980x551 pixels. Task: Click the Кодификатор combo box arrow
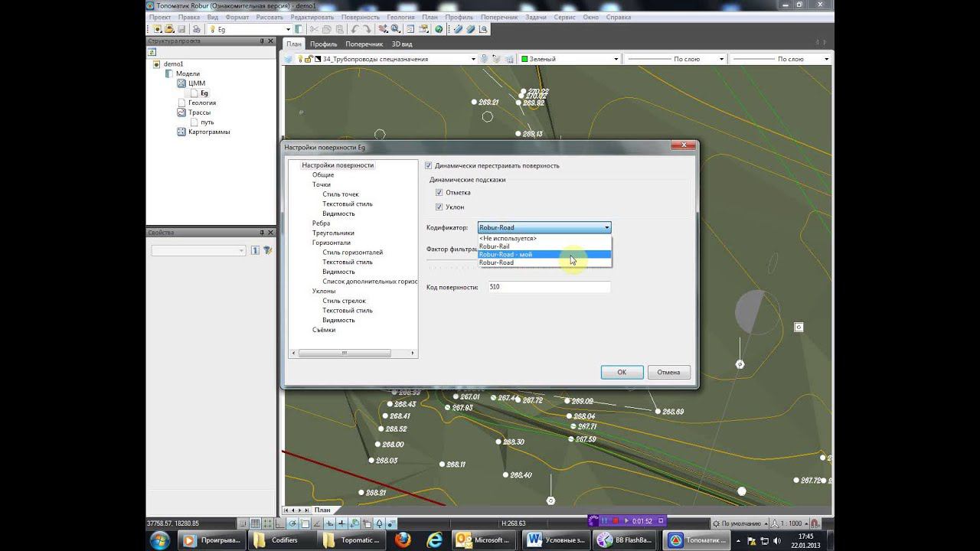(x=606, y=227)
